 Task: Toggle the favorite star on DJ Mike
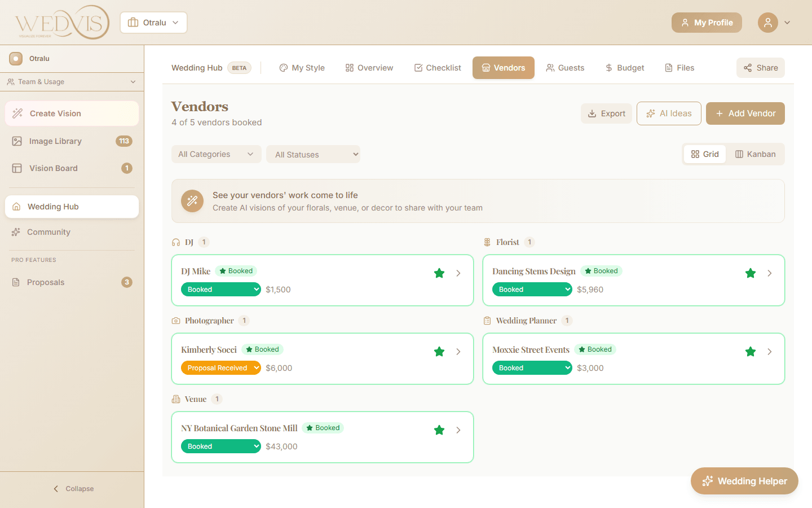pos(439,273)
